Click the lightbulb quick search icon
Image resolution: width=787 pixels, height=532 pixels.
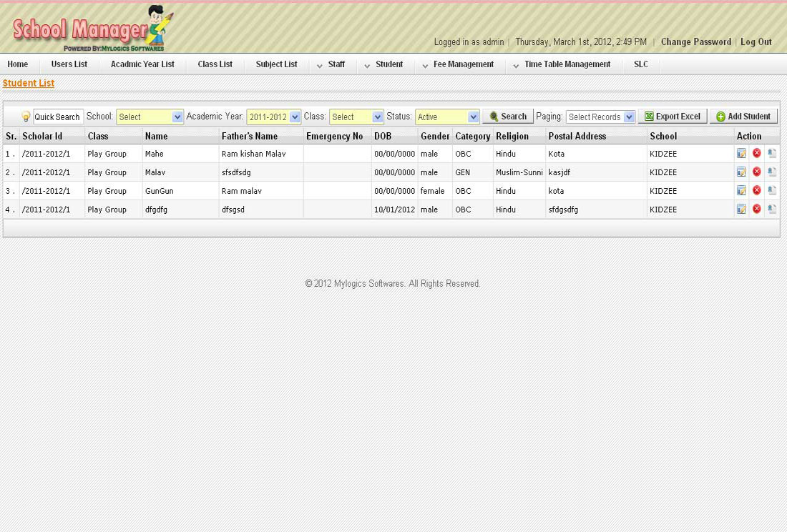coord(26,117)
